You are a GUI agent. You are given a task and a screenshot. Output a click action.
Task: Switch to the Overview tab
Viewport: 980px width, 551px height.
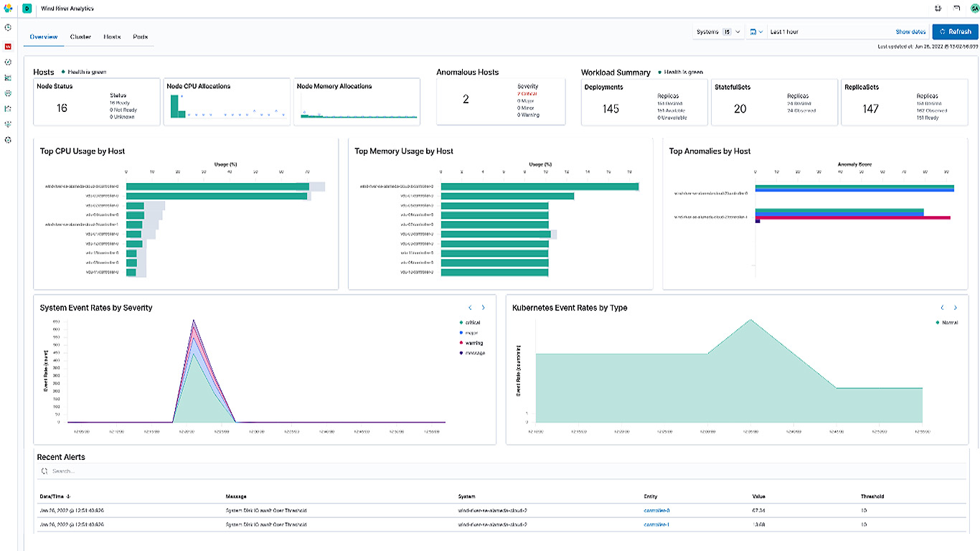[x=44, y=37]
